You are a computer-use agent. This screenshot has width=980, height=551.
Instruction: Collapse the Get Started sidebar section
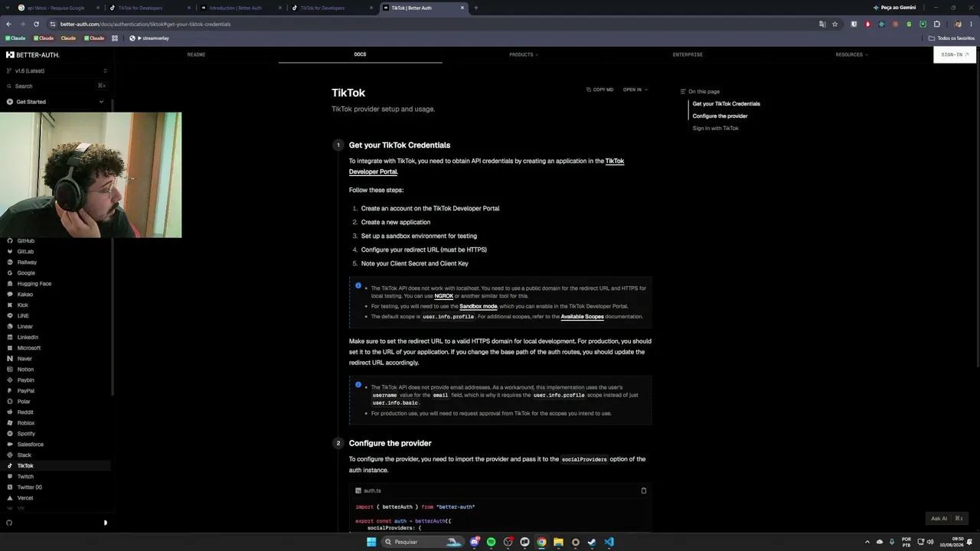click(55, 102)
